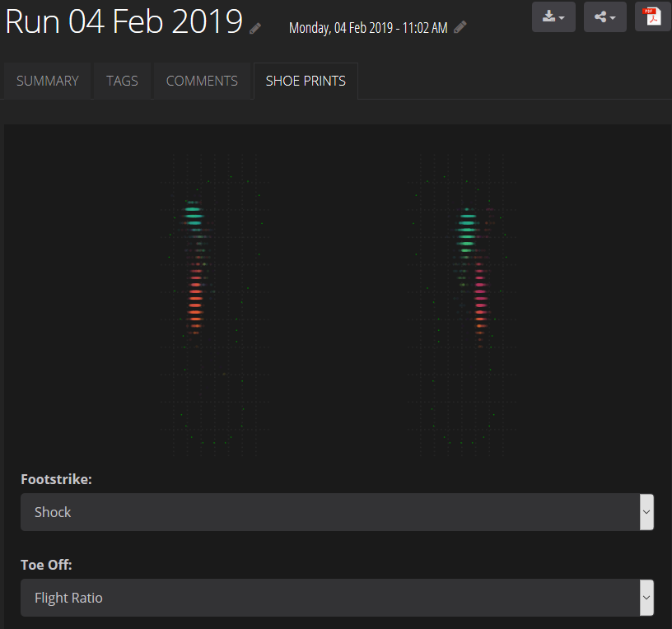Screen dimensions: 672x629
Task: Click the Run 04 Feb 2019 title
Action: point(124,22)
